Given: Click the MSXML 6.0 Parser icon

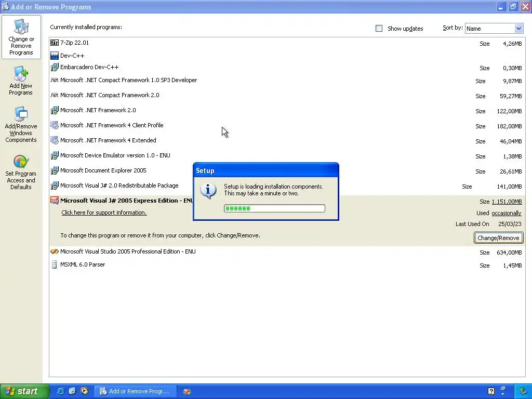Looking at the screenshot, I should 54,264.
